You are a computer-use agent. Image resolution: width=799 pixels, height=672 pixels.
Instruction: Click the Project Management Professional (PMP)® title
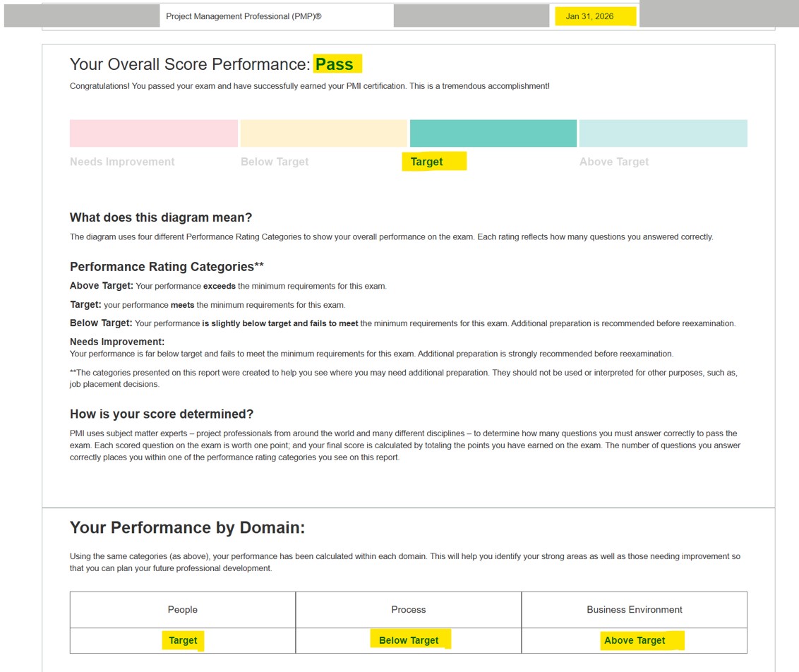pos(244,16)
